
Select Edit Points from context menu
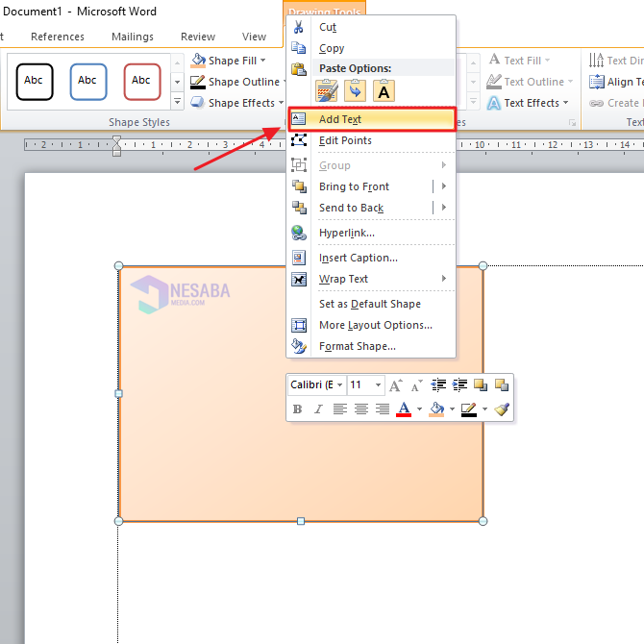click(372, 140)
